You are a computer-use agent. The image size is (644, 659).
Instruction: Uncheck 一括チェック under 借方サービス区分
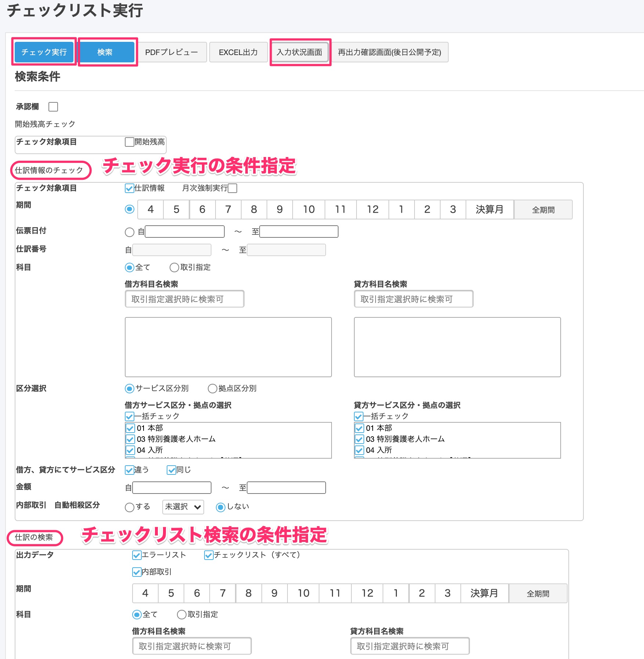tap(129, 416)
